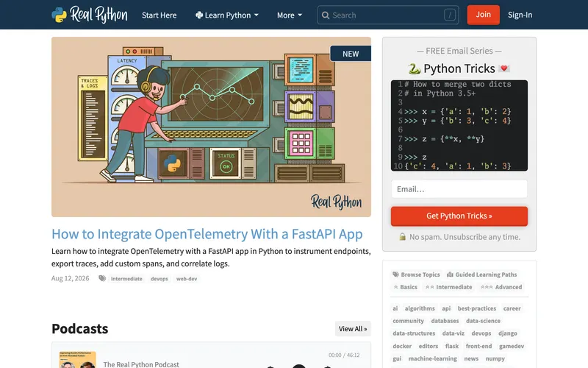The width and height of the screenshot is (588, 368).
Task: Click the Python Tricks code snippet image
Action: click(x=459, y=125)
